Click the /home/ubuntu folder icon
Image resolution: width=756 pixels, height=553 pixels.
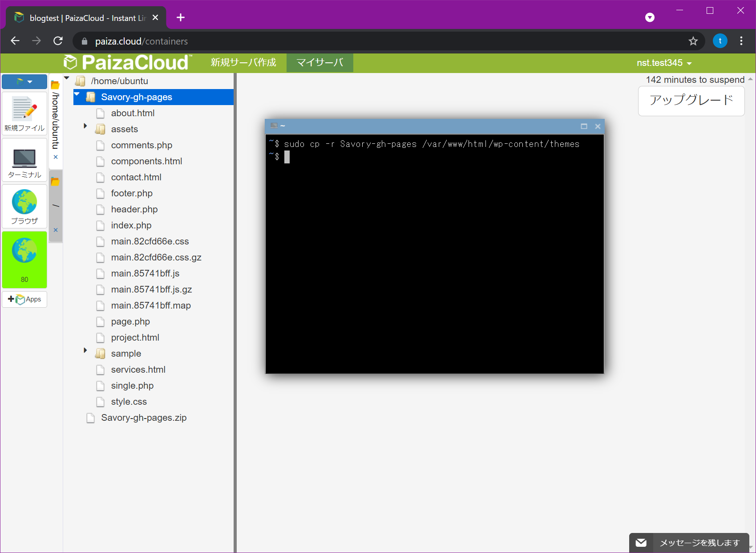point(81,81)
